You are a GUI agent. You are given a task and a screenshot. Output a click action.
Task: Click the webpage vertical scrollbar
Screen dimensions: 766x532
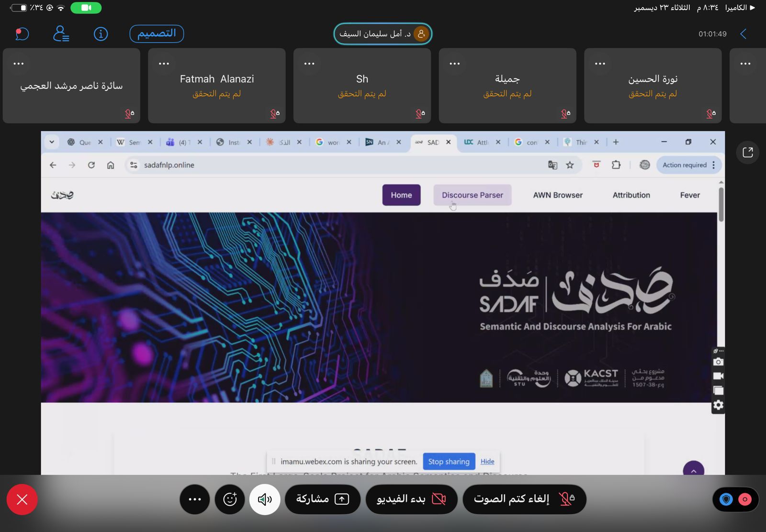pyautogui.click(x=721, y=205)
